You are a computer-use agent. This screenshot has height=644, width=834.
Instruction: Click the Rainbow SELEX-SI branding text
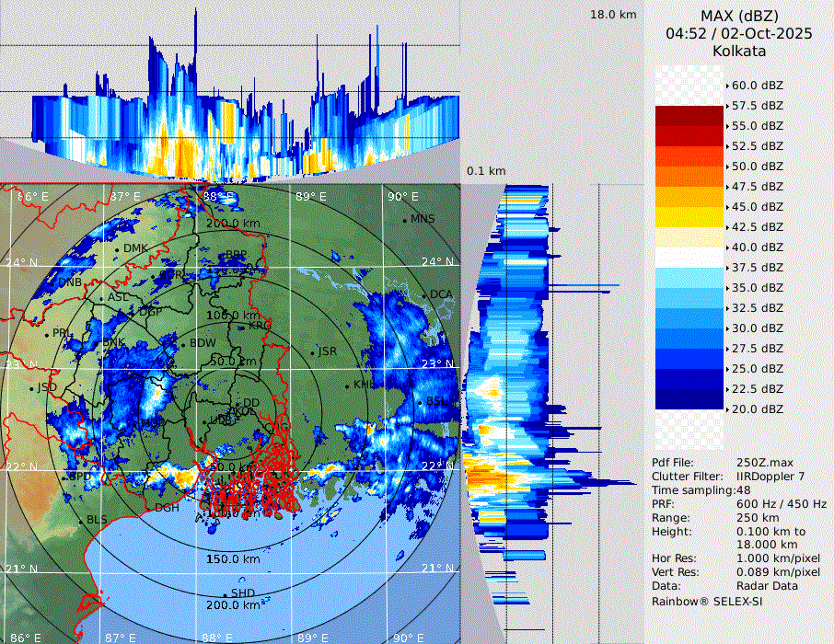tap(707, 601)
